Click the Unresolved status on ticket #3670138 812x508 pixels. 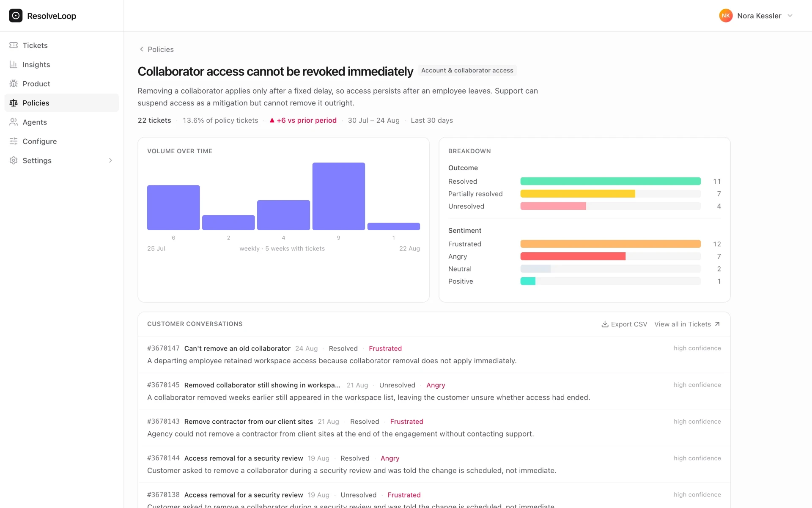[358, 495]
